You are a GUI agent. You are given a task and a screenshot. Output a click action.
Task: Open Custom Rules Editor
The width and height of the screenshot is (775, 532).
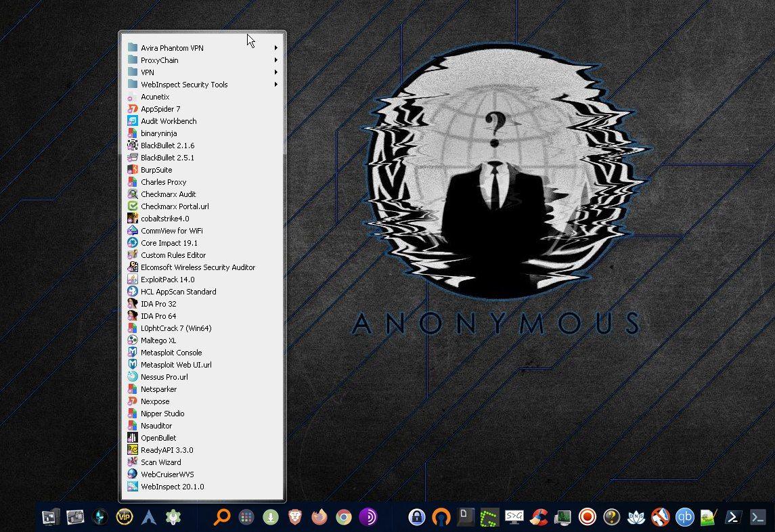tap(202, 255)
